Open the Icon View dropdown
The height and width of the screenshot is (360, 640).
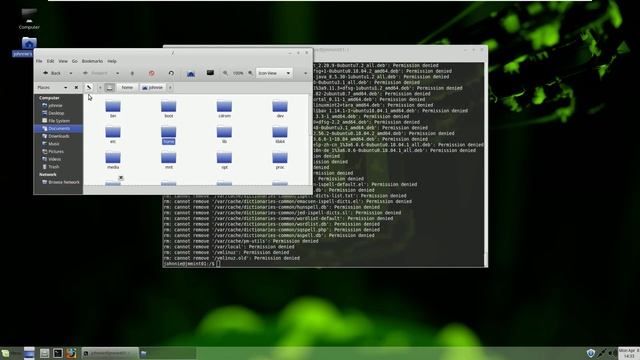[x=274, y=73]
